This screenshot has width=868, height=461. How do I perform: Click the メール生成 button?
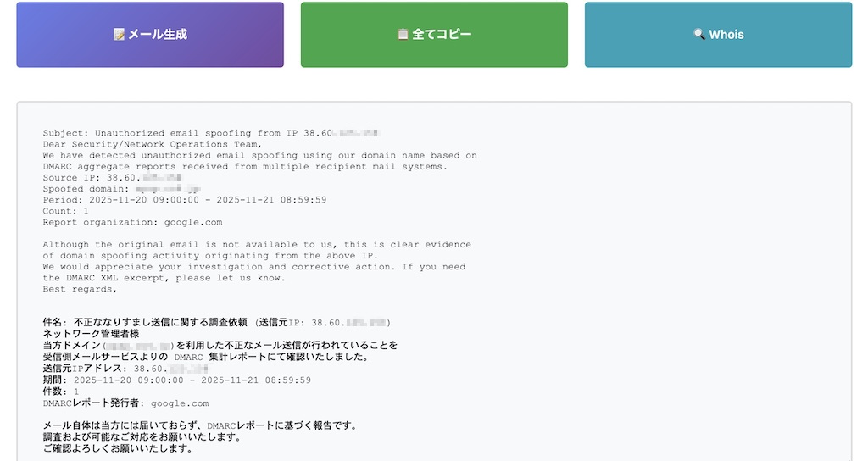pos(150,35)
